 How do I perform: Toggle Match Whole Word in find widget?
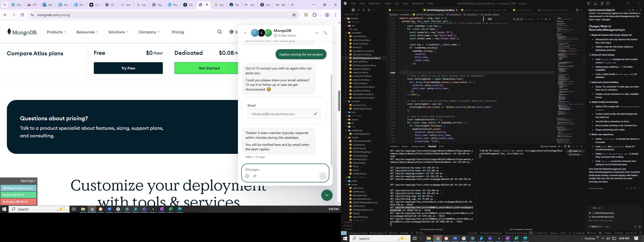[x=518, y=19]
